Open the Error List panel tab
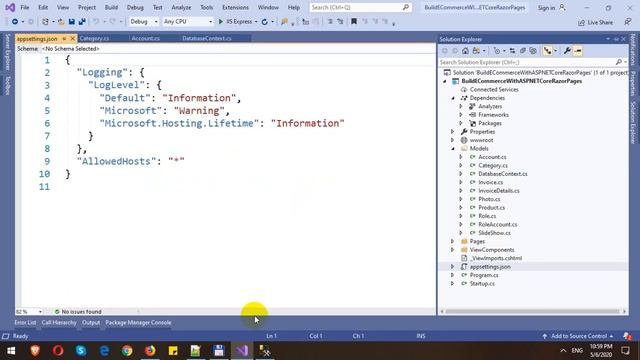 pos(25,322)
